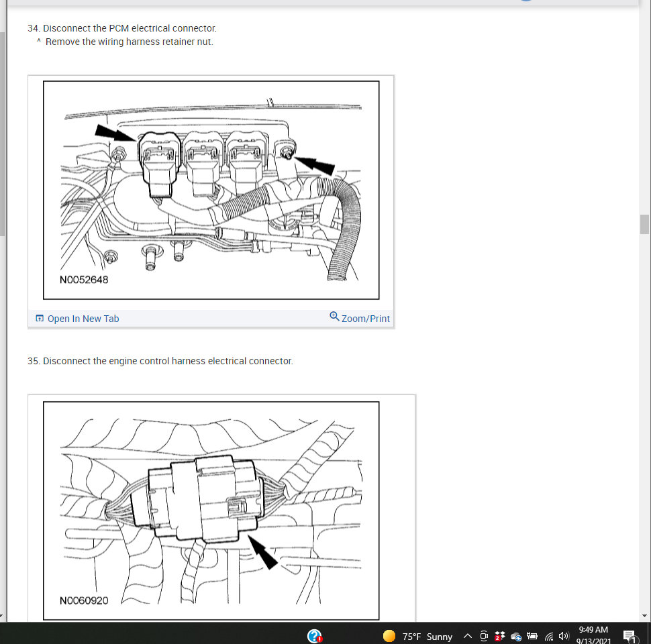Click the Zoom/Print link
Screen dimensions: 651x644
pos(365,319)
